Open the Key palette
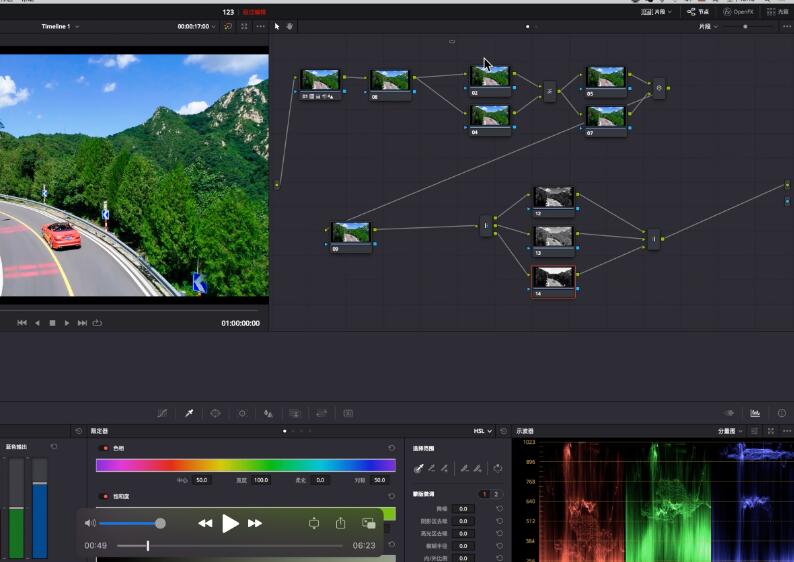 click(x=295, y=413)
